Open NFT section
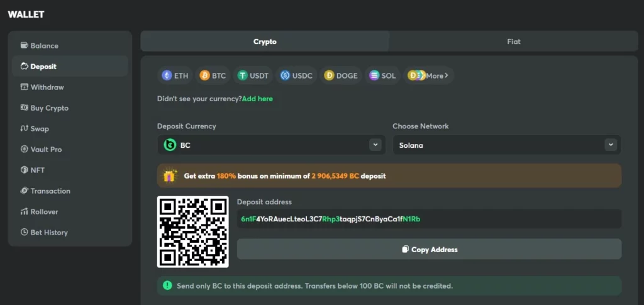This screenshot has height=305, width=644. pos(70,170)
